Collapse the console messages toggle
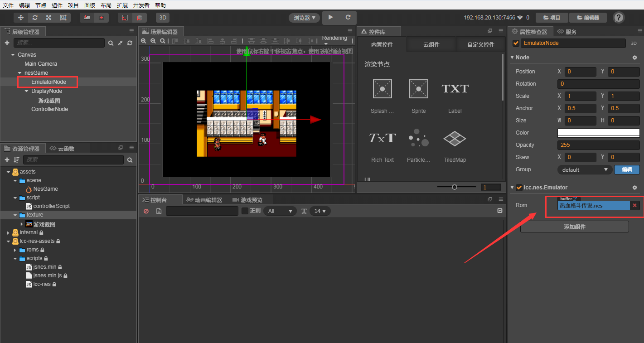This screenshot has width=644, height=343. [x=499, y=211]
